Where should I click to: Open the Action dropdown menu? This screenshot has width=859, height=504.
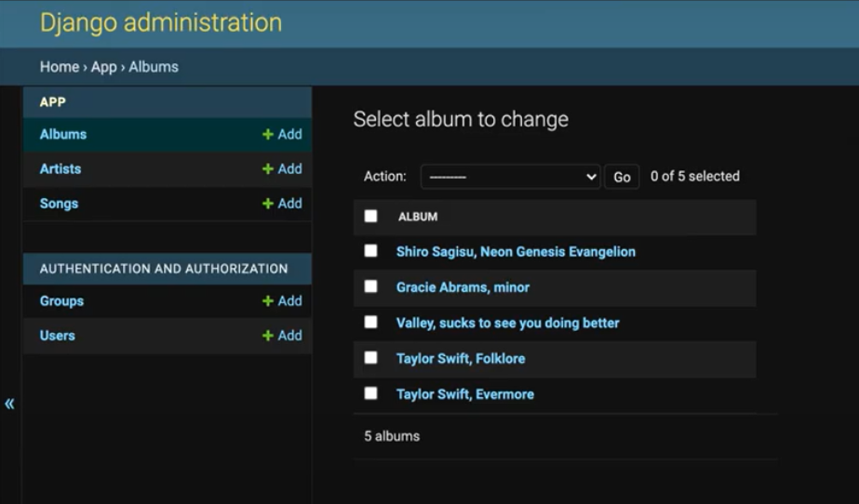(x=510, y=177)
